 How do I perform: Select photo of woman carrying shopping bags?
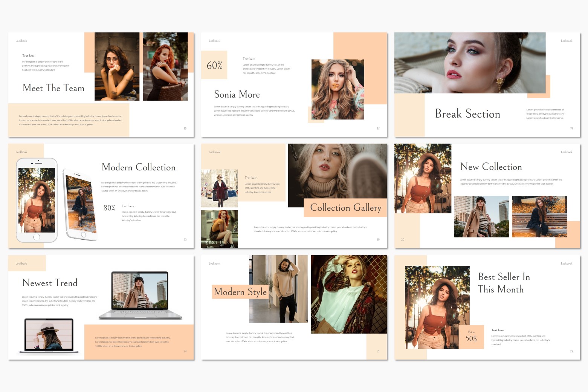coord(220,188)
